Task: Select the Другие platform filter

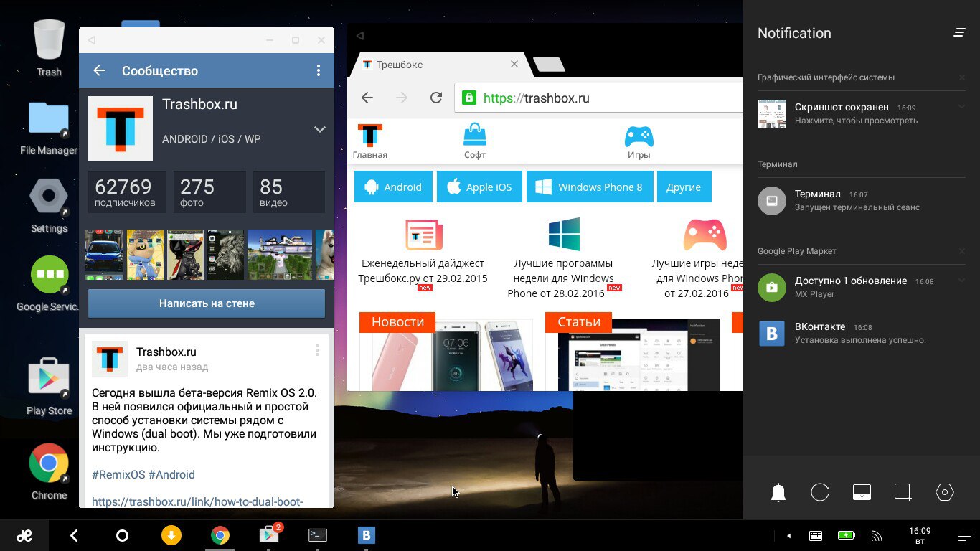Action: click(684, 187)
